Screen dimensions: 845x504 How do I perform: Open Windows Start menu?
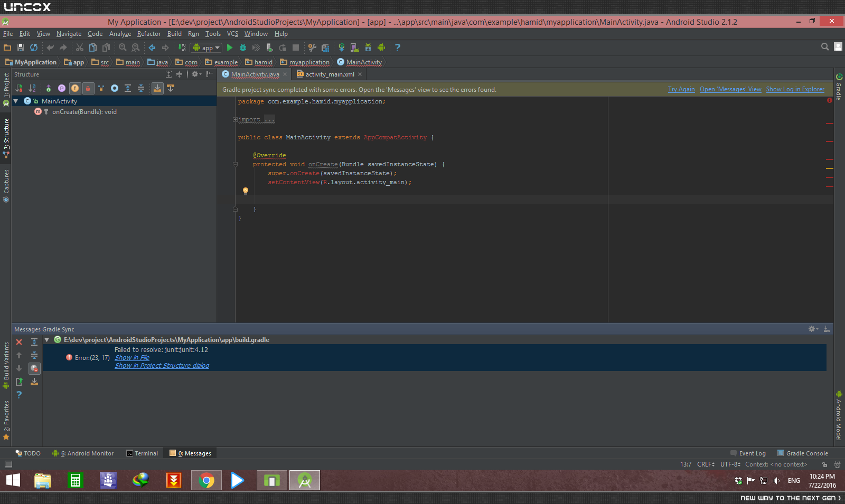click(13, 480)
